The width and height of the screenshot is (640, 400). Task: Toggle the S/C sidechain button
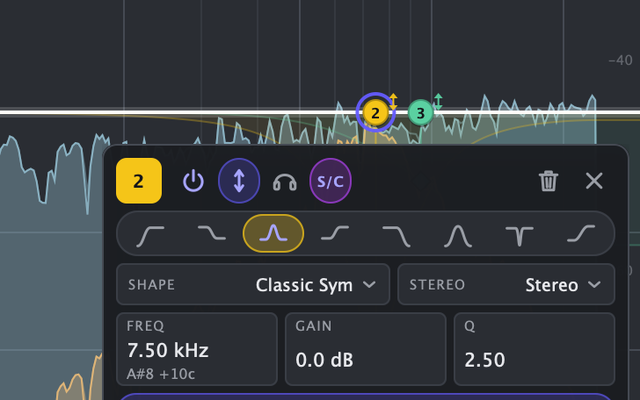[x=331, y=181]
